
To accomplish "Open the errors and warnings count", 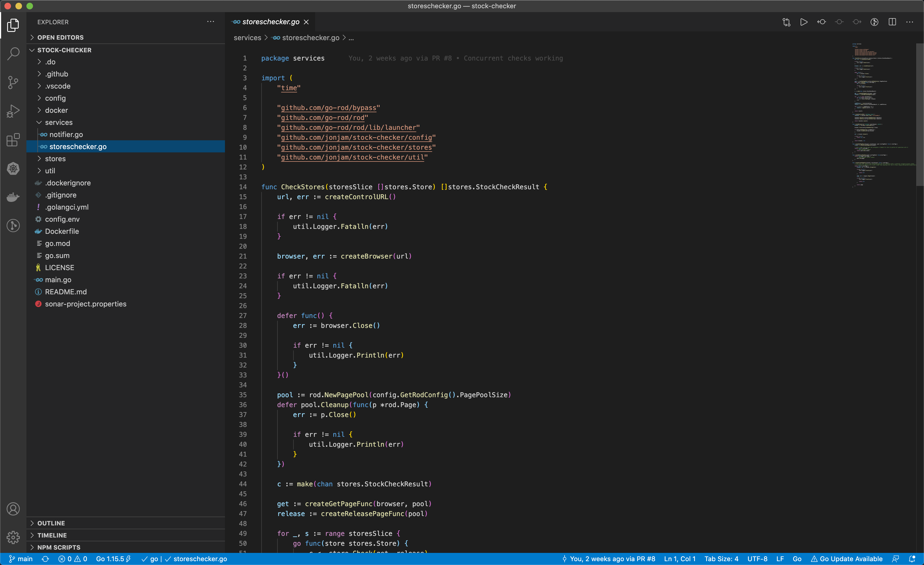I will (x=73, y=559).
